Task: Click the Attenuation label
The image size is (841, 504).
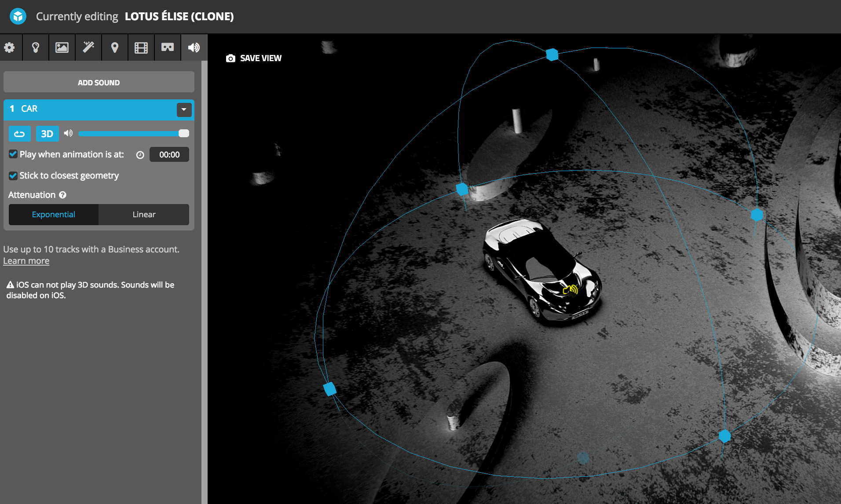Action: (x=32, y=195)
